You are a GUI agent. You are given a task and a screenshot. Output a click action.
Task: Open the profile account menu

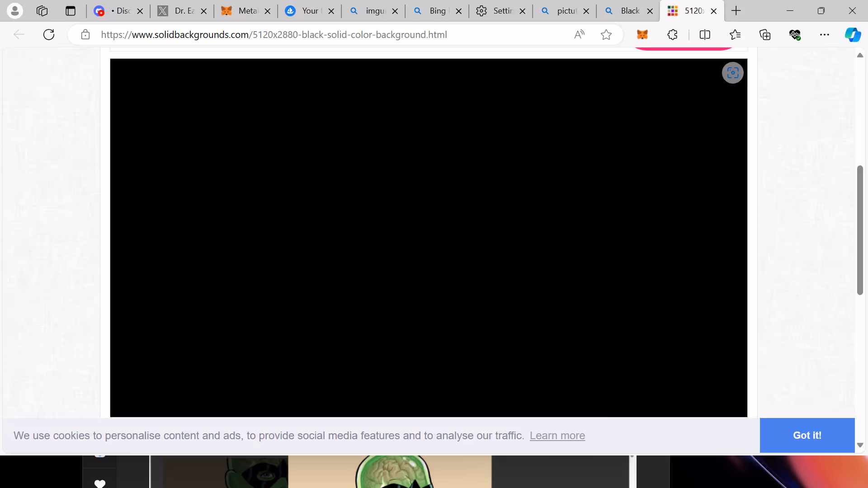[x=15, y=11]
